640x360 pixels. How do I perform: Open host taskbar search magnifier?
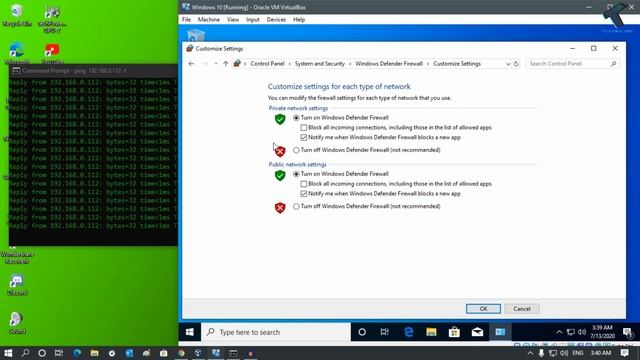click(x=25, y=353)
